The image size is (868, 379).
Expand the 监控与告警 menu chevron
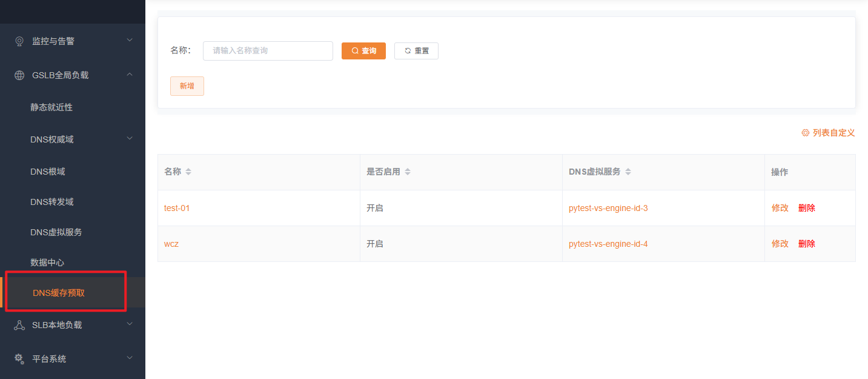coord(129,40)
